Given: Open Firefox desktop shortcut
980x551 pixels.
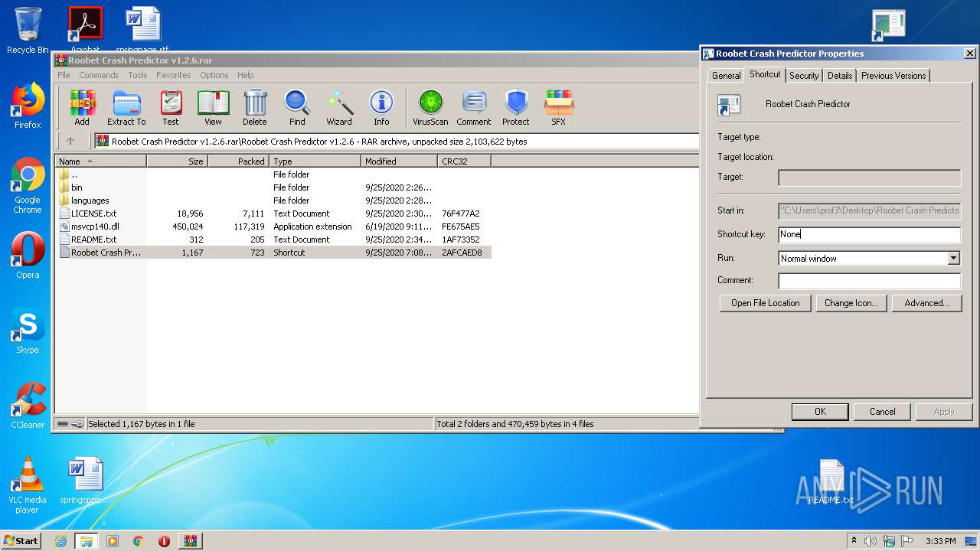Looking at the screenshot, I should tap(28, 106).
